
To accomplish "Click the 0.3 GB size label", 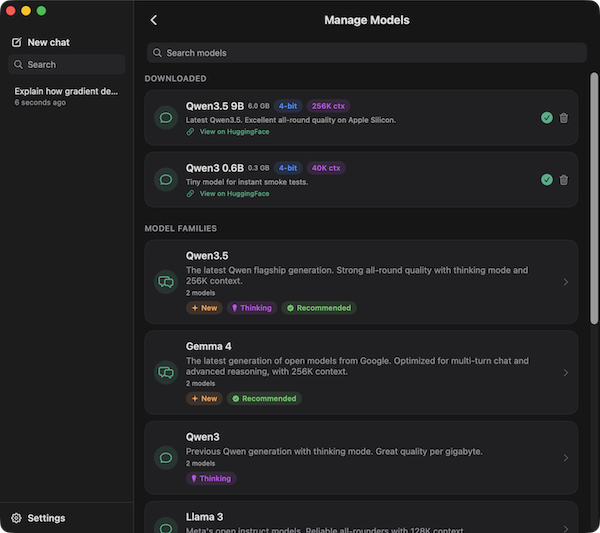I will tap(259, 168).
